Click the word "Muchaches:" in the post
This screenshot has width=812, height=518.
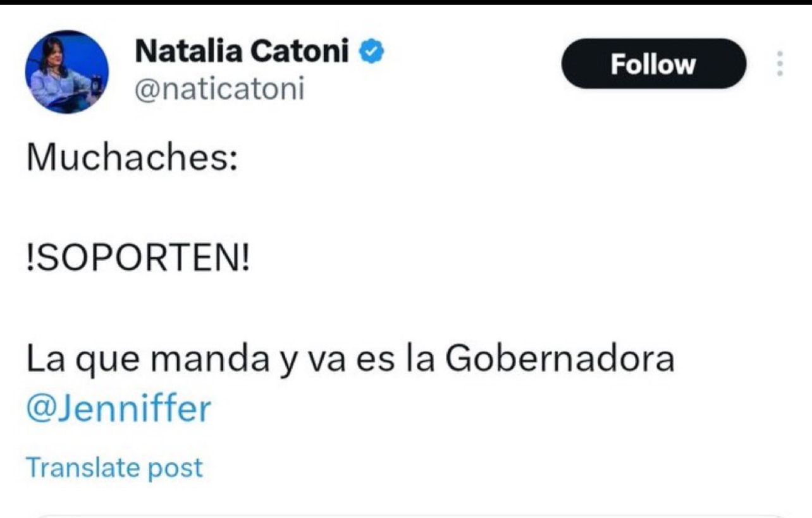click(x=132, y=160)
